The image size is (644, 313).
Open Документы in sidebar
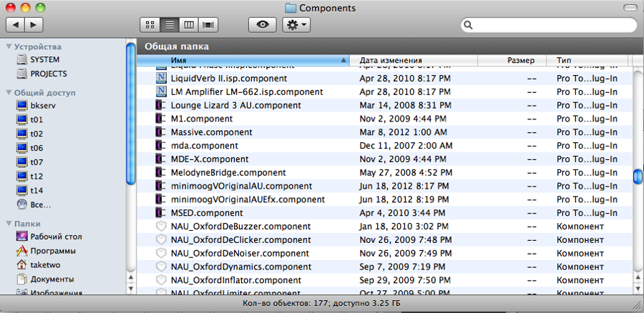tap(45, 279)
